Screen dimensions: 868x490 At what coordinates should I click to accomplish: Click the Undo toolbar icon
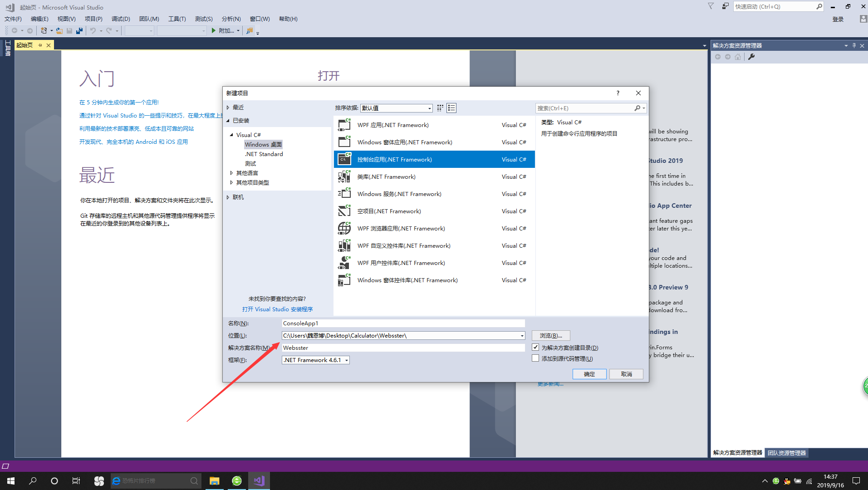tap(93, 31)
